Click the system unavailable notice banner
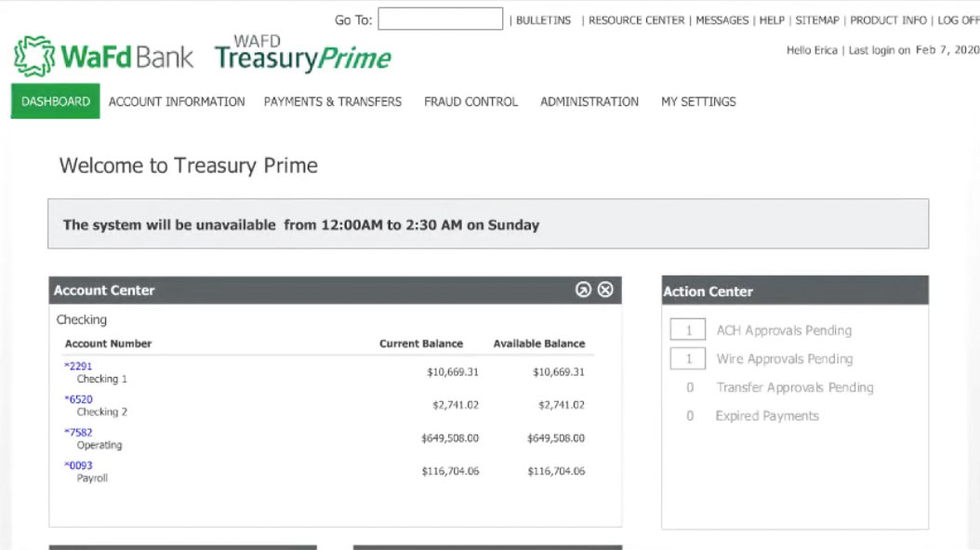Viewport: 980px width, 550px height. [488, 224]
